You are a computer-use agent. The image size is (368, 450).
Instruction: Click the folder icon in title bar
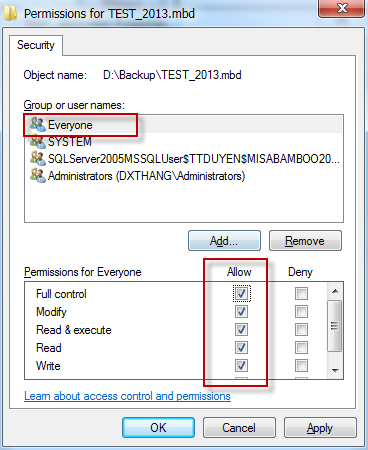(11, 13)
